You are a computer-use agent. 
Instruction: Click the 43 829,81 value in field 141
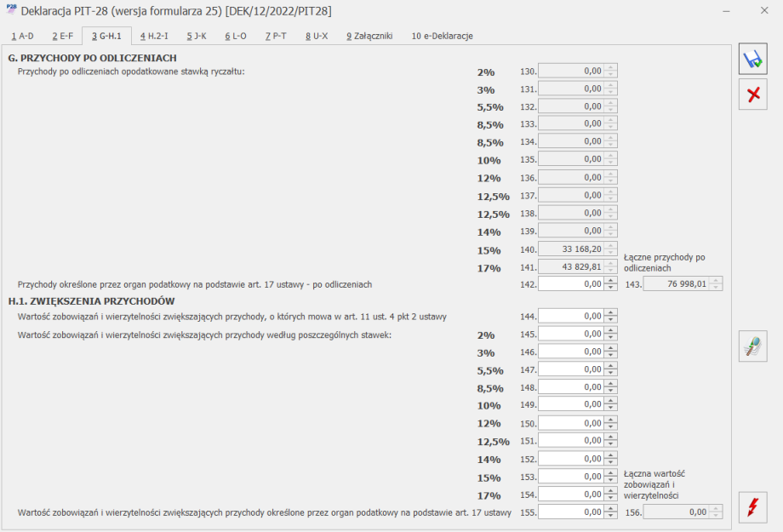(582, 266)
